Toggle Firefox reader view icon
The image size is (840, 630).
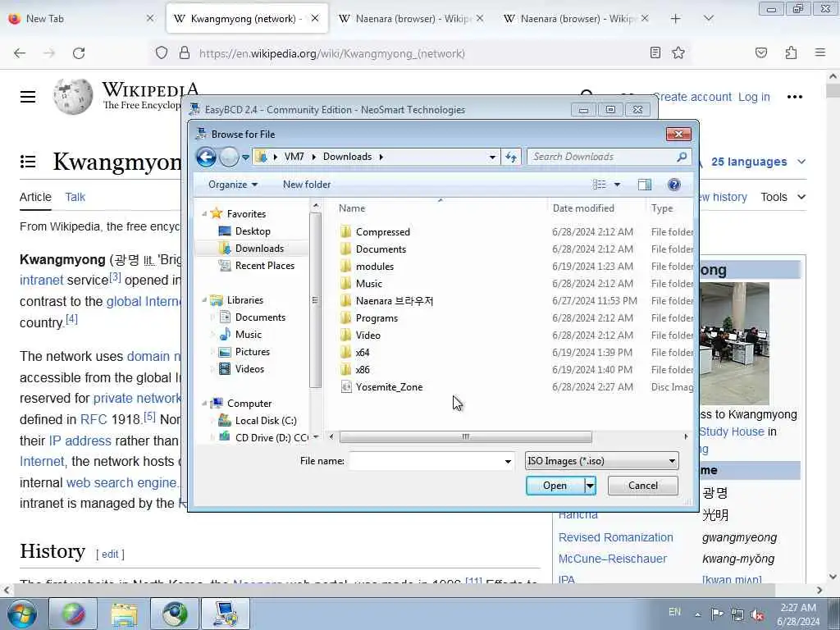(x=655, y=52)
